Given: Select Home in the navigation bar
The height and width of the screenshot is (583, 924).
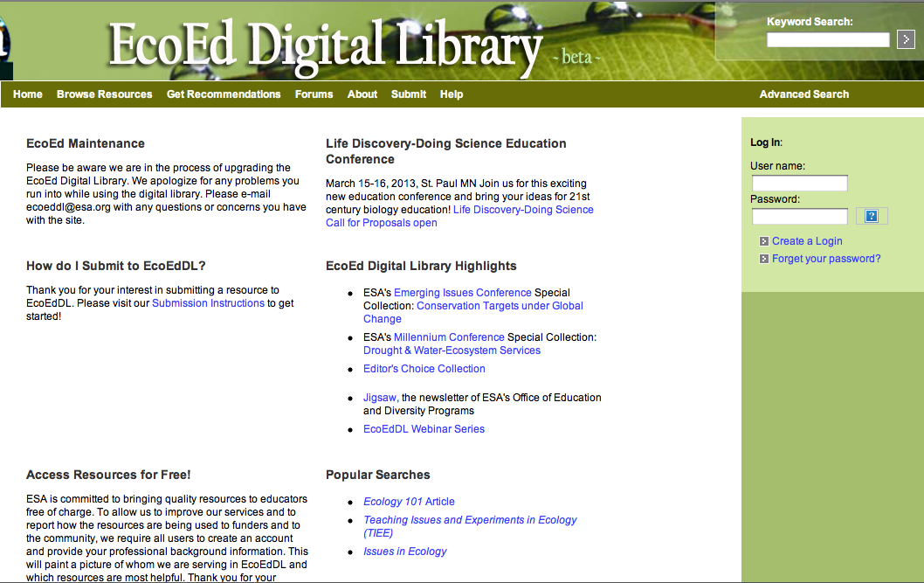Looking at the screenshot, I should click(28, 94).
